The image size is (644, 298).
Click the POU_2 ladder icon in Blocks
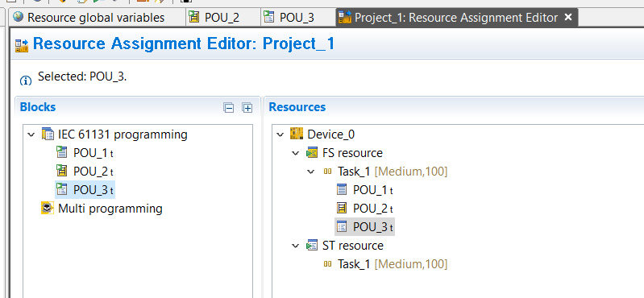coord(61,171)
